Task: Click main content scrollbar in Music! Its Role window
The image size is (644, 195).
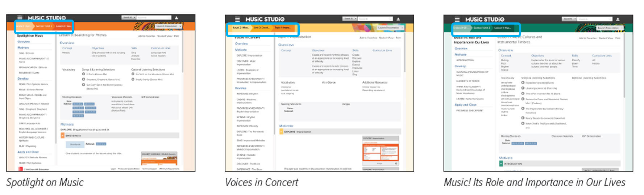Action: tap(624, 65)
